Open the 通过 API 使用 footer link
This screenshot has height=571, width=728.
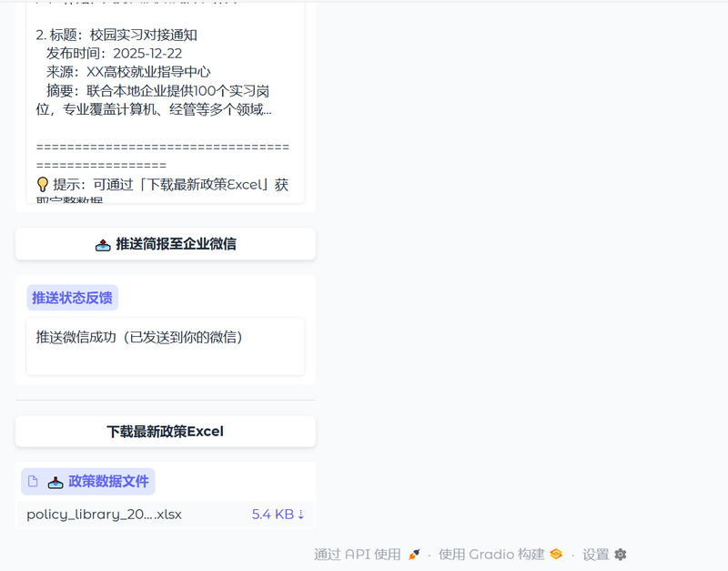click(x=367, y=555)
